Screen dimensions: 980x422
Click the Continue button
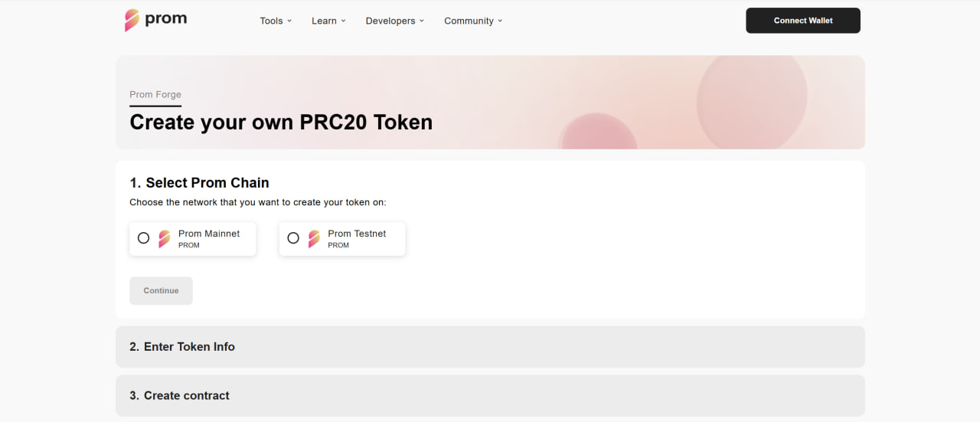pos(161,291)
